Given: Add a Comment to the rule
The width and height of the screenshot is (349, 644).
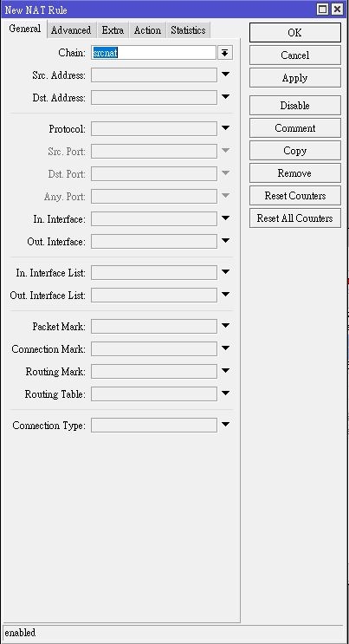Looking at the screenshot, I should (x=294, y=127).
